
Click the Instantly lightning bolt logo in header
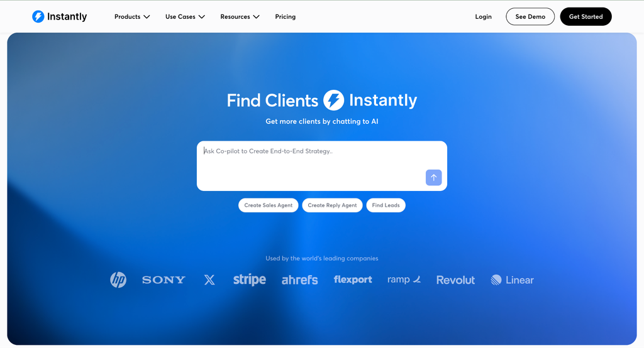tap(38, 16)
